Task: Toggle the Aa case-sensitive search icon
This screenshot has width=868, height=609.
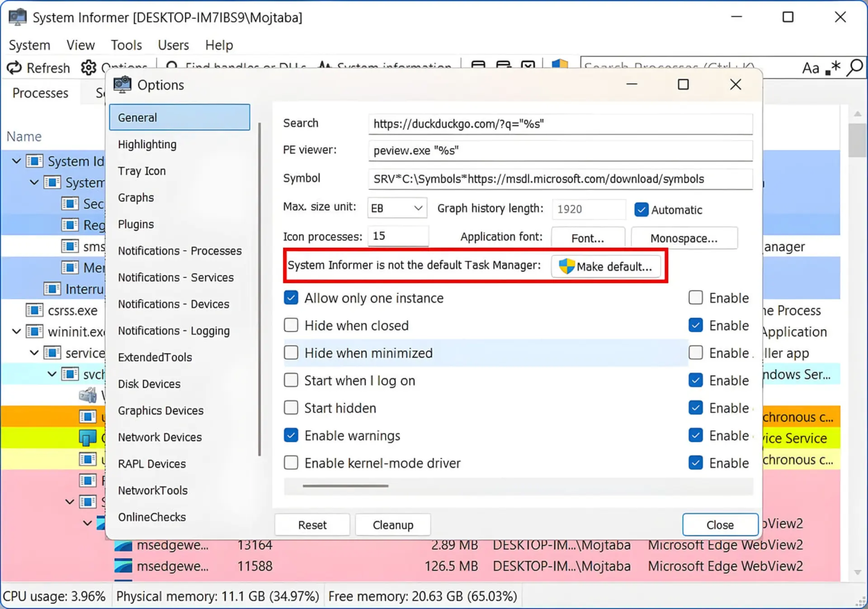Action: [x=811, y=68]
